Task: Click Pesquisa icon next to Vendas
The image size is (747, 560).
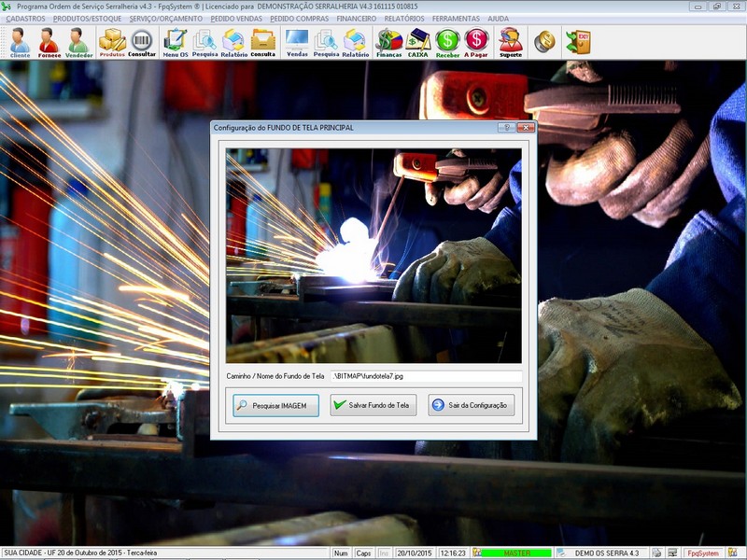Action: coord(326,42)
